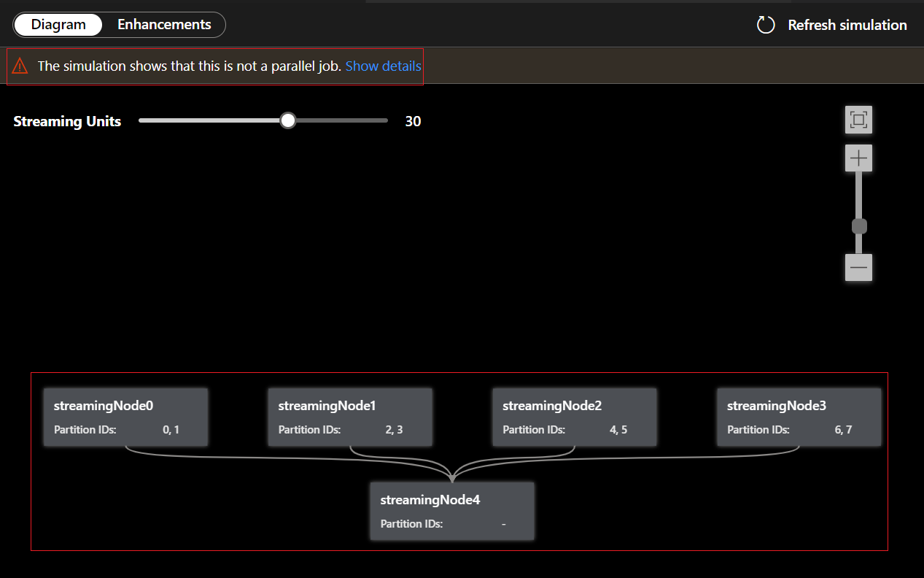Select the streamingNode3 node

tap(799, 417)
